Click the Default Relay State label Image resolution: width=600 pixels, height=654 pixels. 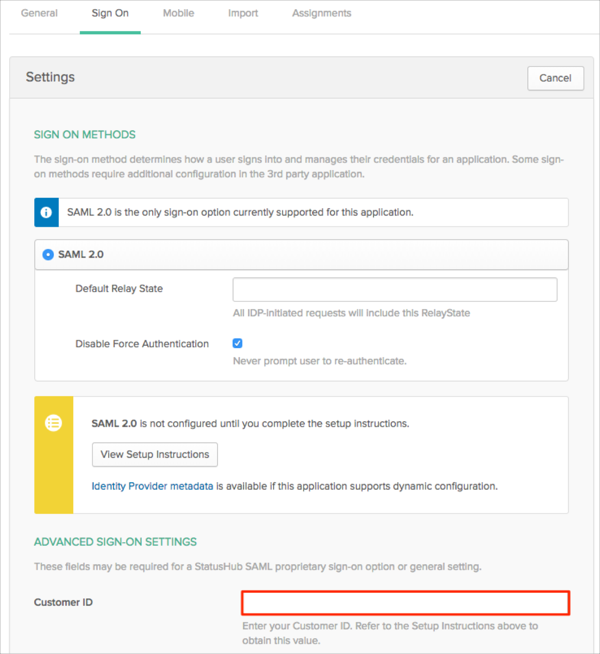(x=119, y=289)
